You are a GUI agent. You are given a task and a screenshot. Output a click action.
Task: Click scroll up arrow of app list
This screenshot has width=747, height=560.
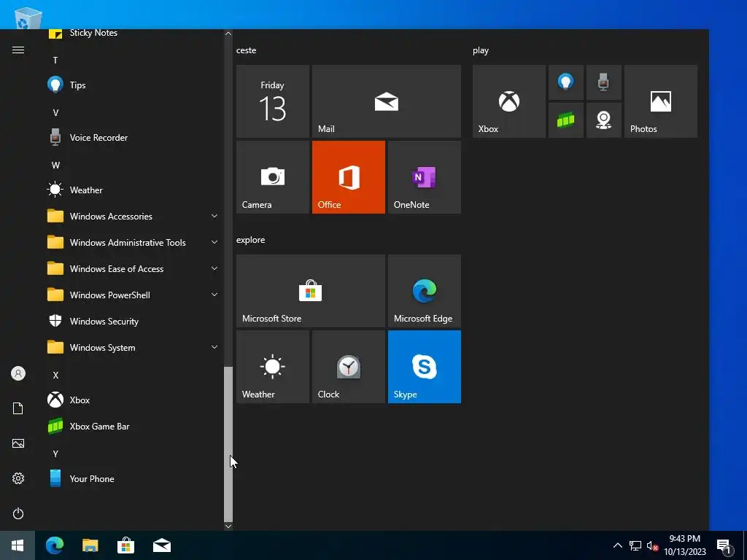tap(228, 34)
